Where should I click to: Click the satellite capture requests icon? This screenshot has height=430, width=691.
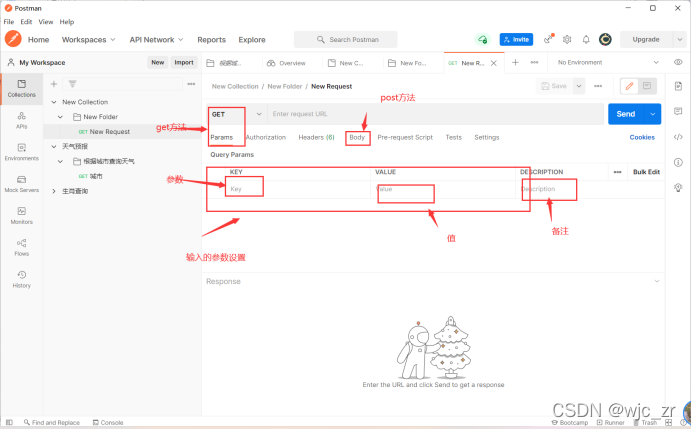(x=548, y=39)
